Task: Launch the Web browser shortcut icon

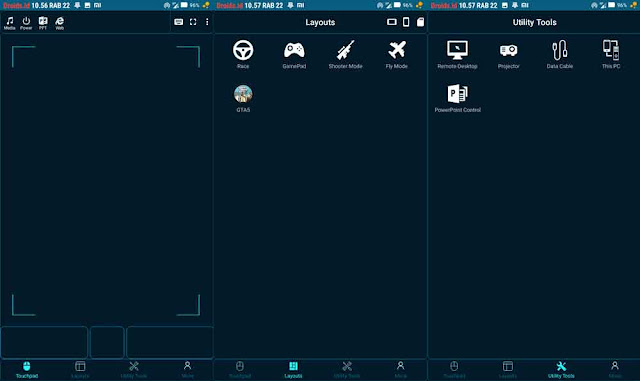Action: click(x=60, y=23)
